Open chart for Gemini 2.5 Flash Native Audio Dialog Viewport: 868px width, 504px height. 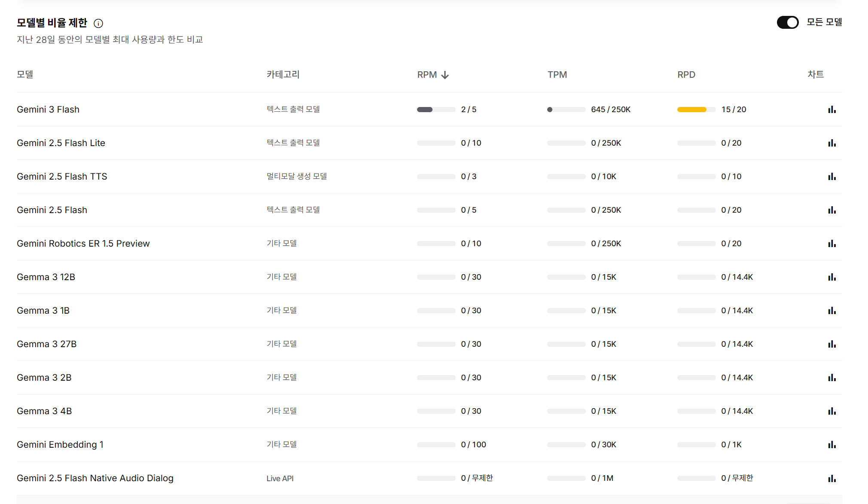pos(832,478)
